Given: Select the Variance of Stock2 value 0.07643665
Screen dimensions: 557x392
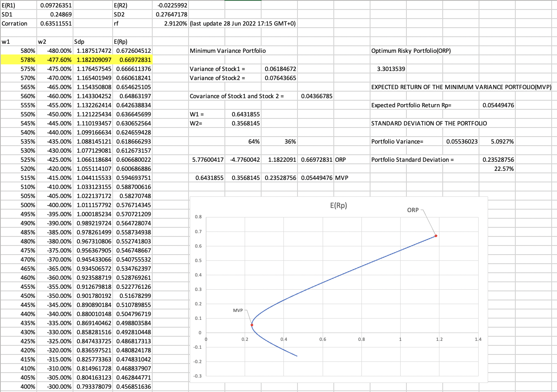Looking at the screenshot, I should [x=279, y=78].
